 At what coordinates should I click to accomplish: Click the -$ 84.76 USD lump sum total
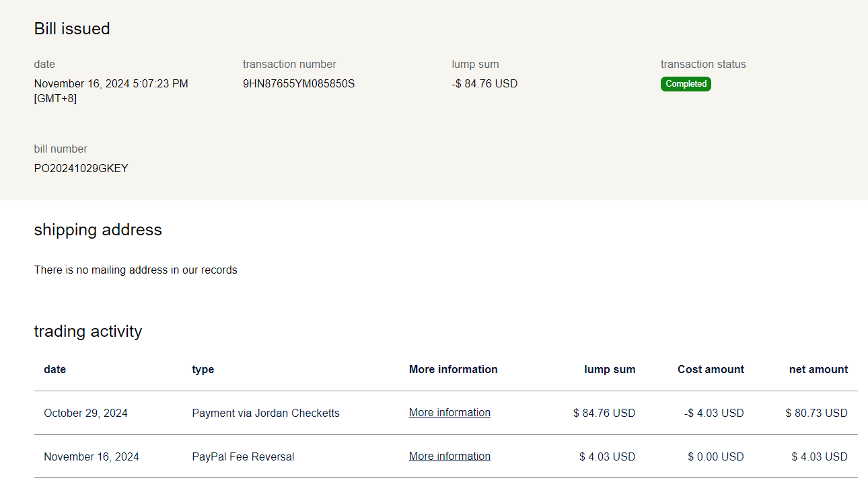point(484,84)
